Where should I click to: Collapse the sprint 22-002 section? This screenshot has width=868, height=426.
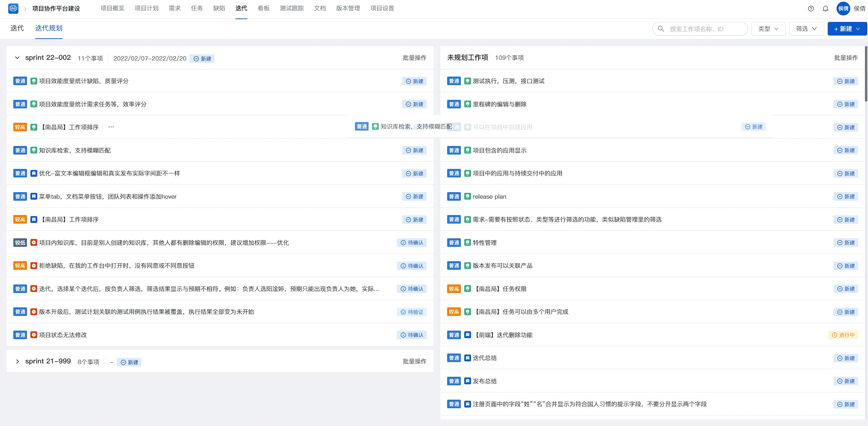(17, 58)
